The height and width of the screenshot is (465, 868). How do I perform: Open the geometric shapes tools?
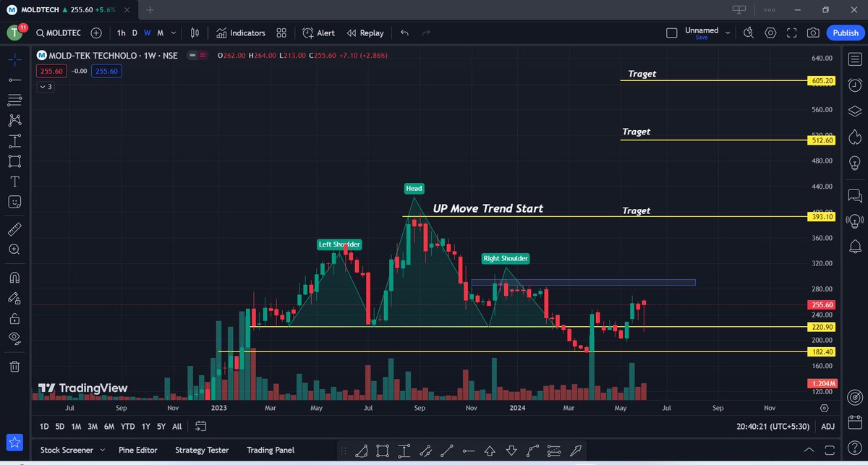tap(14, 161)
